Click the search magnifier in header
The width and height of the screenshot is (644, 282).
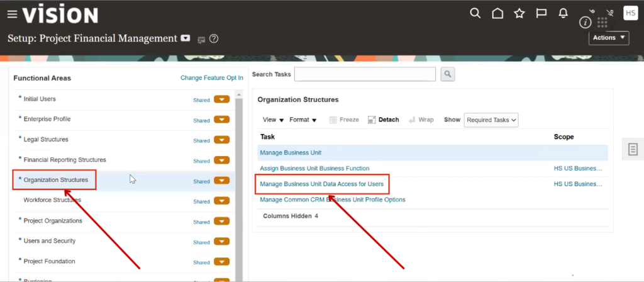click(x=475, y=13)
